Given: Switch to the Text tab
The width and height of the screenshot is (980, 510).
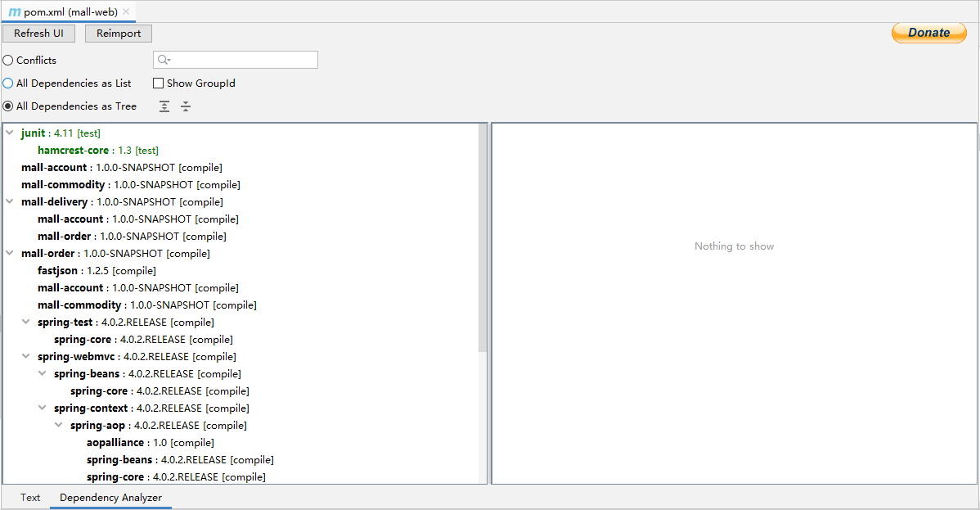Looking at the screenshot, I should (30, 498).
